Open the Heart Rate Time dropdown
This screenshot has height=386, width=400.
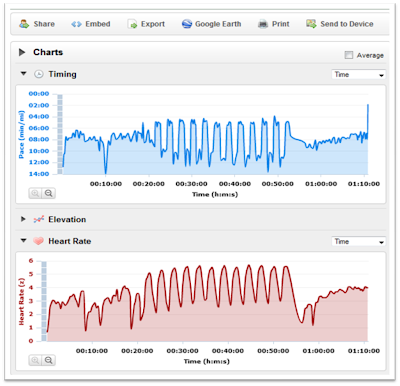[x=358, y=241]
